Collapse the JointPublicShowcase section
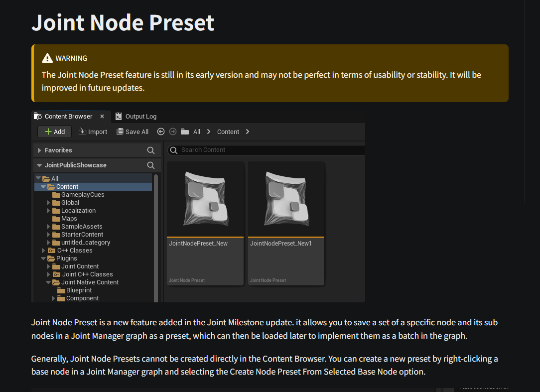 pos(39,165)
